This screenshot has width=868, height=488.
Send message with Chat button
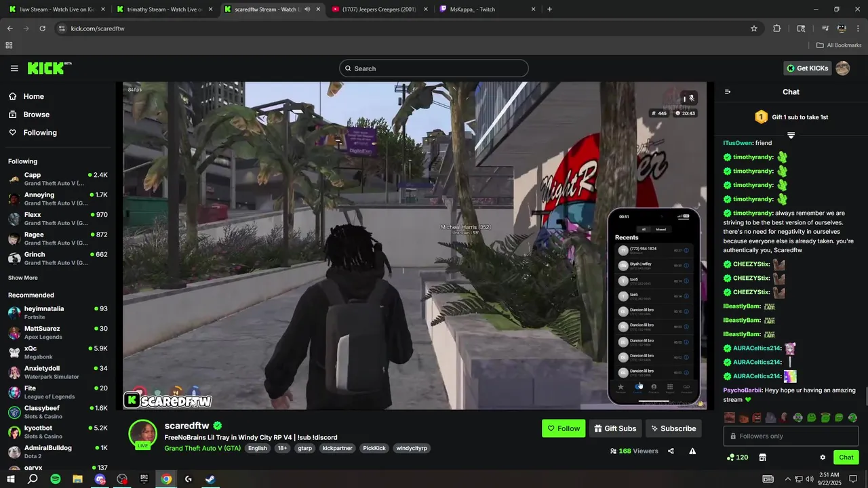pyautogui.click(x=846, y=457)
